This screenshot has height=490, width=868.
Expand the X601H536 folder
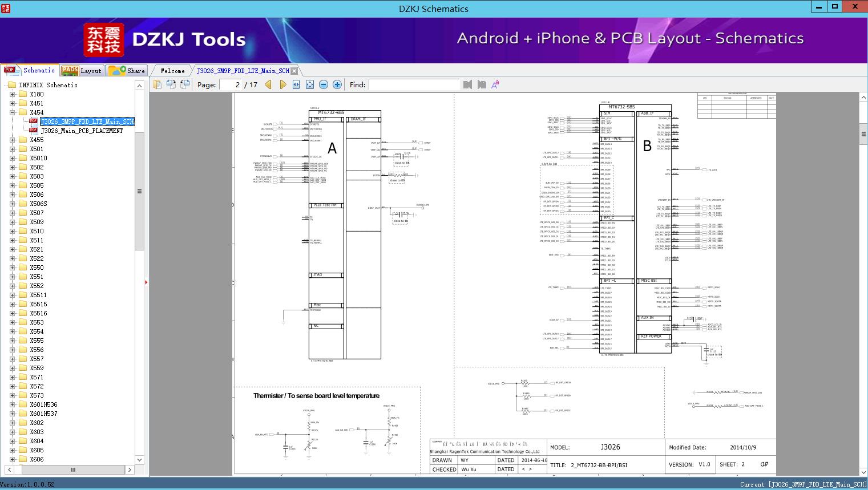[13, 404]
